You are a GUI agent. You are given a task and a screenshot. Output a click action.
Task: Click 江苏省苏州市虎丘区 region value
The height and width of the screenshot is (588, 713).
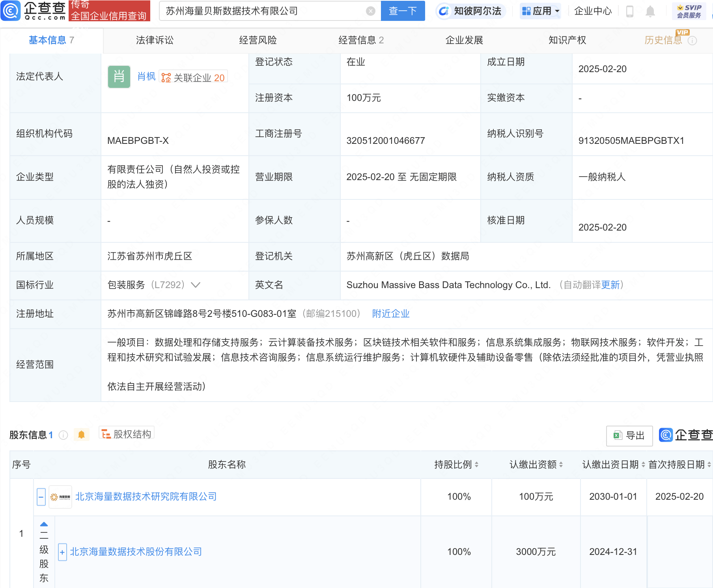pos(150,256)
